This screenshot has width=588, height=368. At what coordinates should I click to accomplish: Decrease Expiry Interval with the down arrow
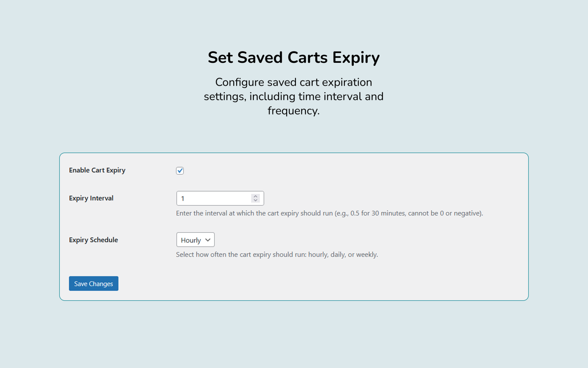tap(255, 200)
